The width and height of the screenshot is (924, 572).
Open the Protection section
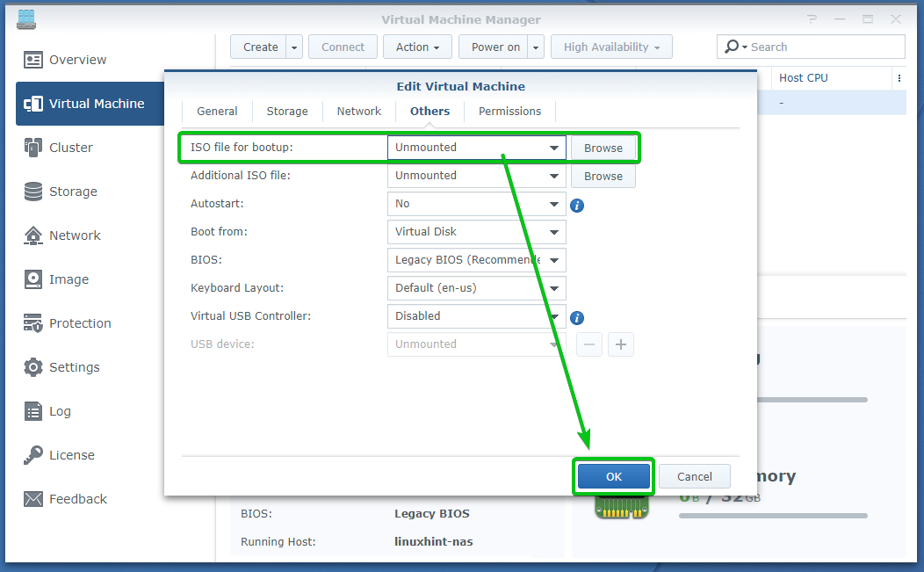click(x=90, y=323)
